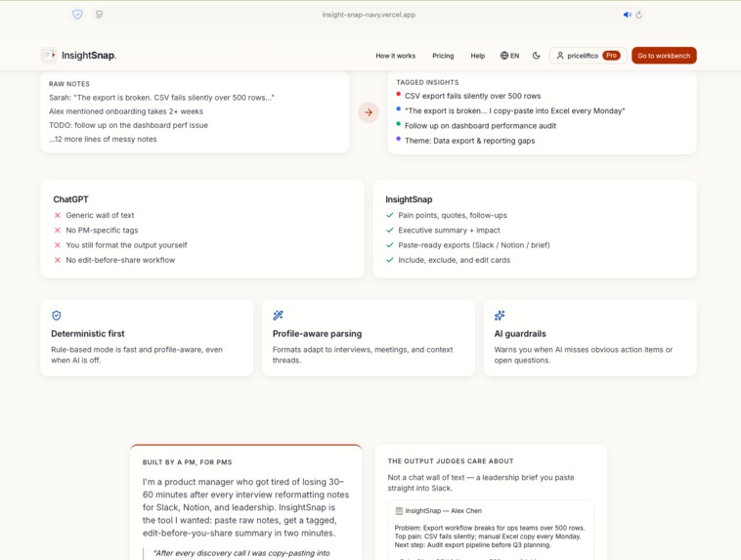Open the Help menu item
Screen dimensions: 741x560
(478, 56)
